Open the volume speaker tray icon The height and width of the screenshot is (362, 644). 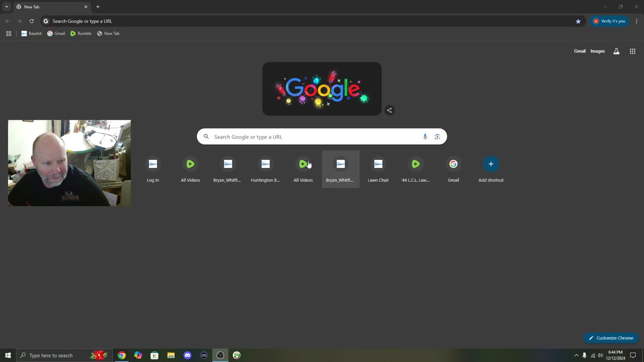click(600, 355)
